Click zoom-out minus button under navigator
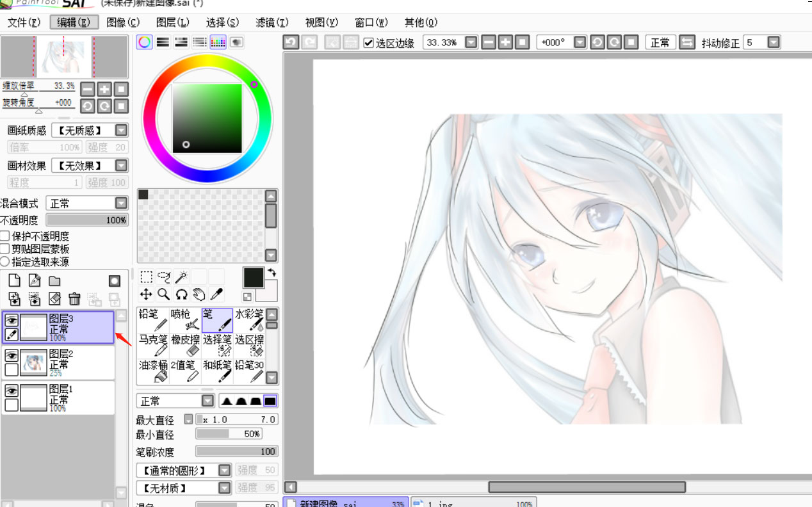The width and height of the screenshot is (812, 507). 88,89
